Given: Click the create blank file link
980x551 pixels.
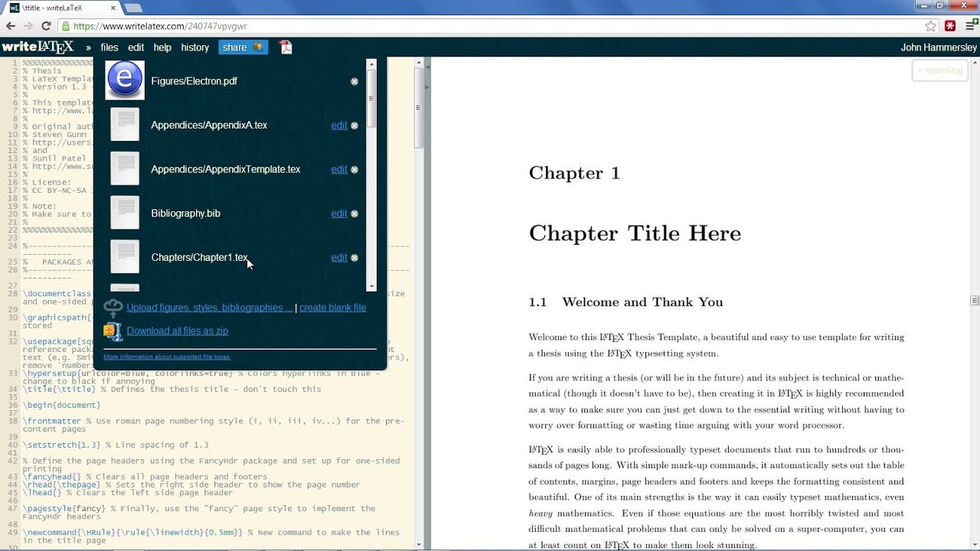Looking at the screenshot, I should [332, 308].
